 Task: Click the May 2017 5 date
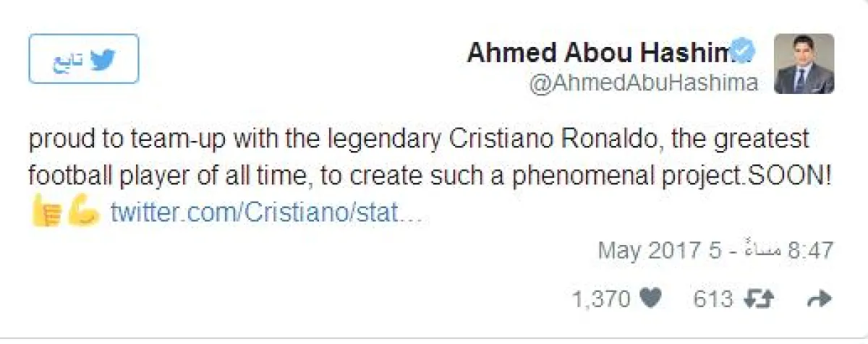coord(660,250)
